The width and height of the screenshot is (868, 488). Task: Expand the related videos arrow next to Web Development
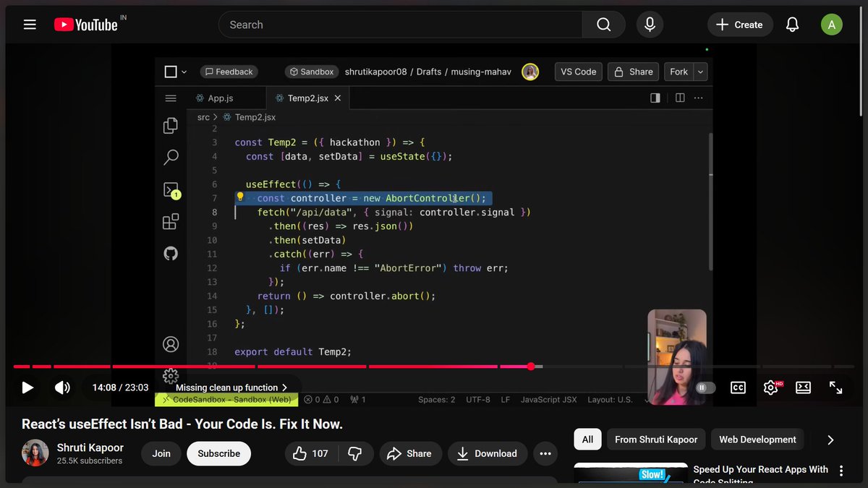click(x=830, y=439)
